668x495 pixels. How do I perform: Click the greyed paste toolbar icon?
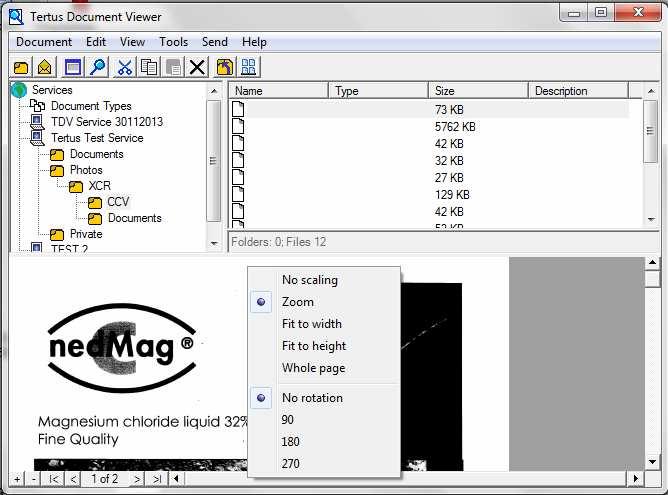coord(173,67)
